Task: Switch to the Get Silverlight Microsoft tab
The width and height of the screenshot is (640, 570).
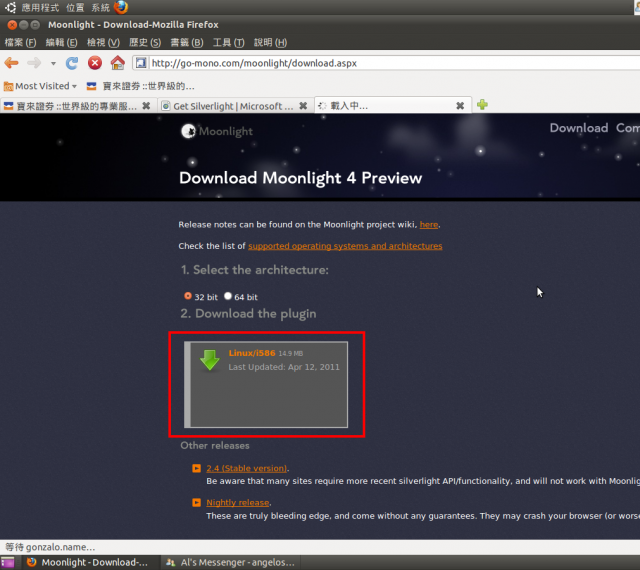Action: pos(234,106)
